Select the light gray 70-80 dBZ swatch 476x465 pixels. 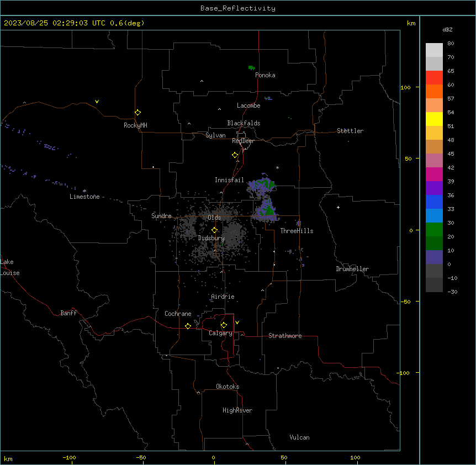point(434,50)
